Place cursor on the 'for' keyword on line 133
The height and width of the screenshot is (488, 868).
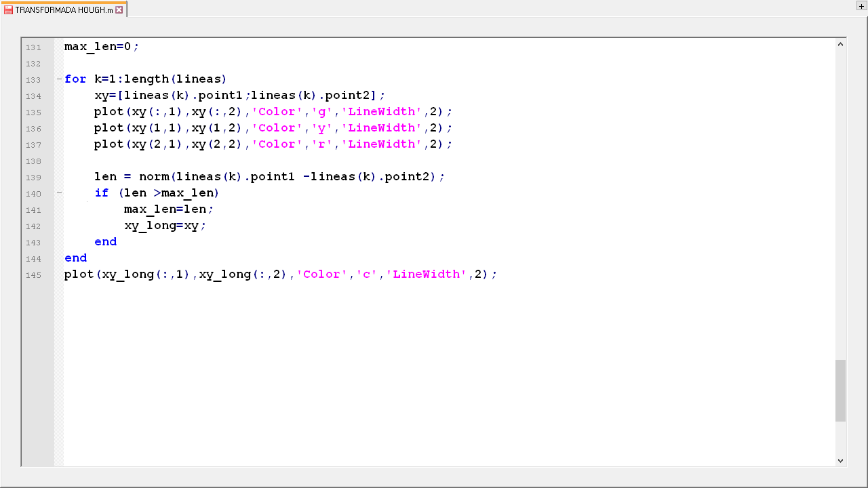[75, 79]
